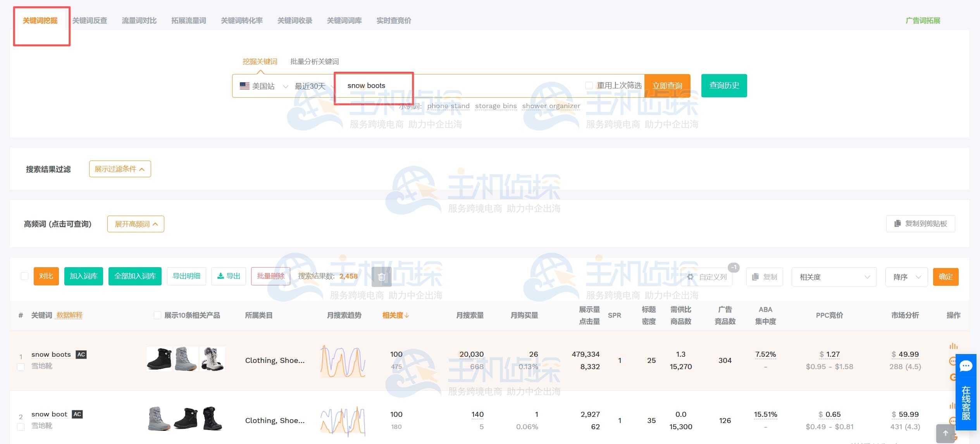This screenshot has width=980, height=444.
Task: Click the 立即查询 search button
Action: [x=667, y=85]
